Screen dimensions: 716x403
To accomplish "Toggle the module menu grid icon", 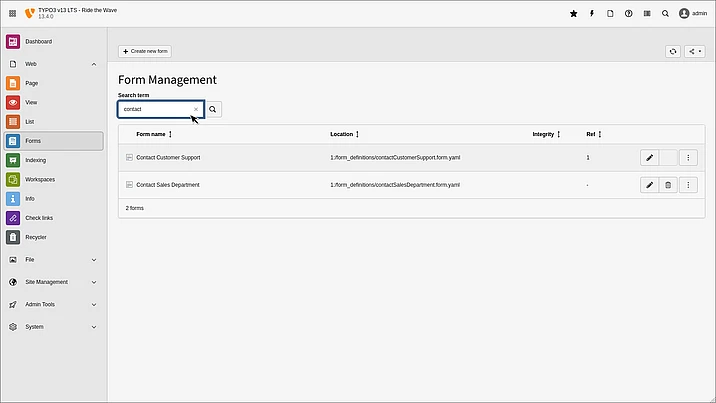I will (11, 14).
